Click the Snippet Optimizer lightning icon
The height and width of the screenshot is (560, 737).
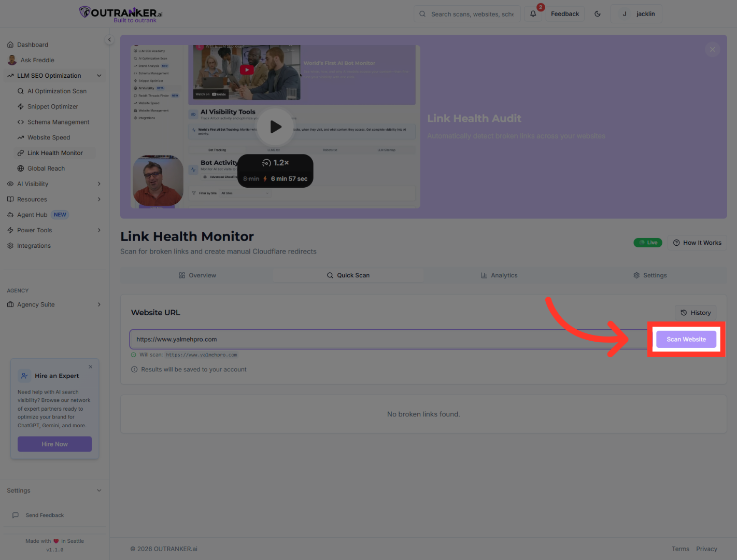tap(21, 107)
